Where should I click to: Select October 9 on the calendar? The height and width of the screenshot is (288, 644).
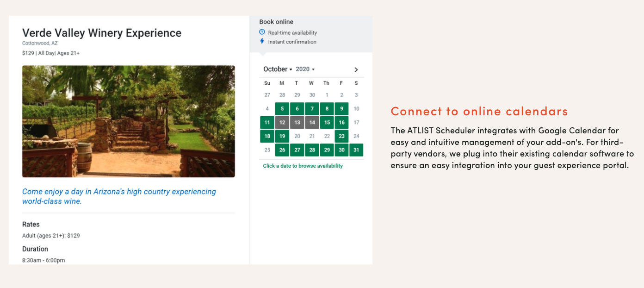click(341, 109)
